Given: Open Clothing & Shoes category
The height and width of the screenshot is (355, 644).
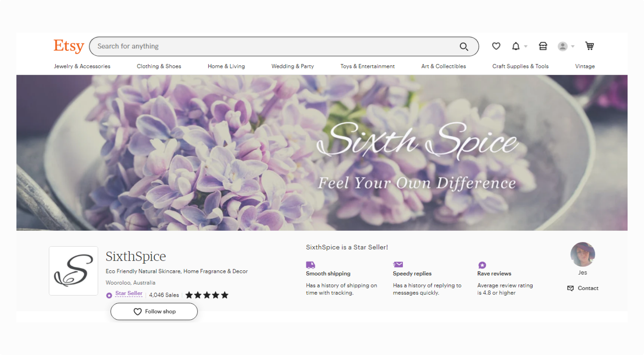Looking at the screenshot, I should 159,66.
